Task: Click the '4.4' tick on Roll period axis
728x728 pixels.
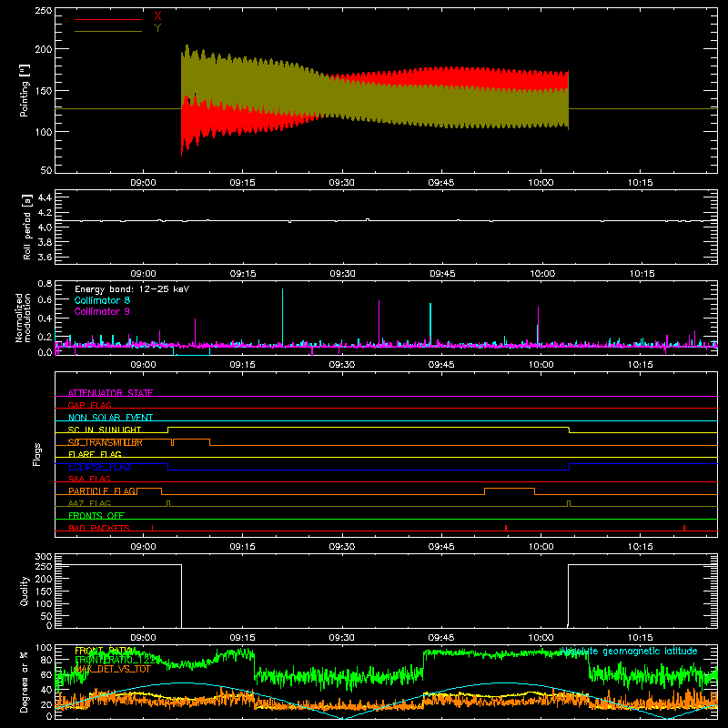Action: click(x=45, y=197)
